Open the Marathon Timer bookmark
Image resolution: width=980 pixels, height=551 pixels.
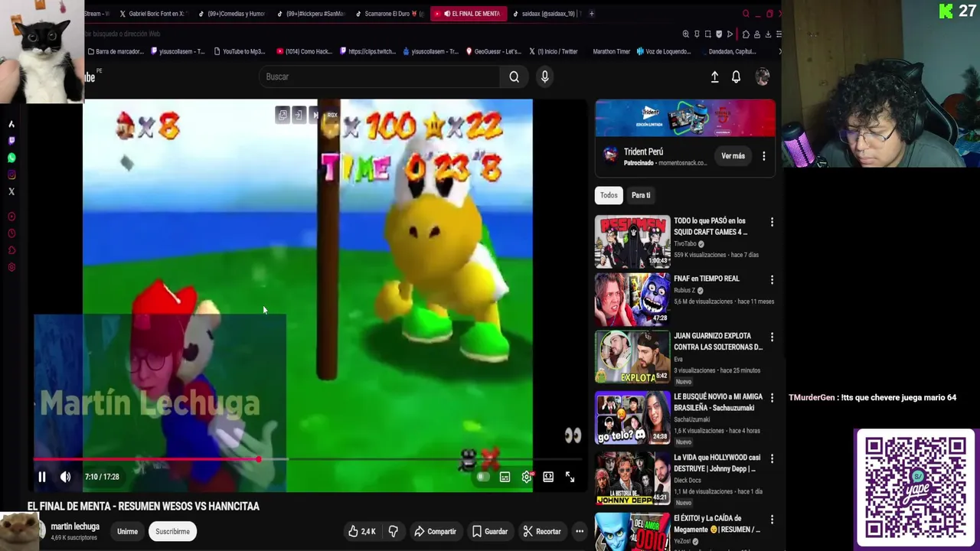pyautogui.click(x=611, y=51)
